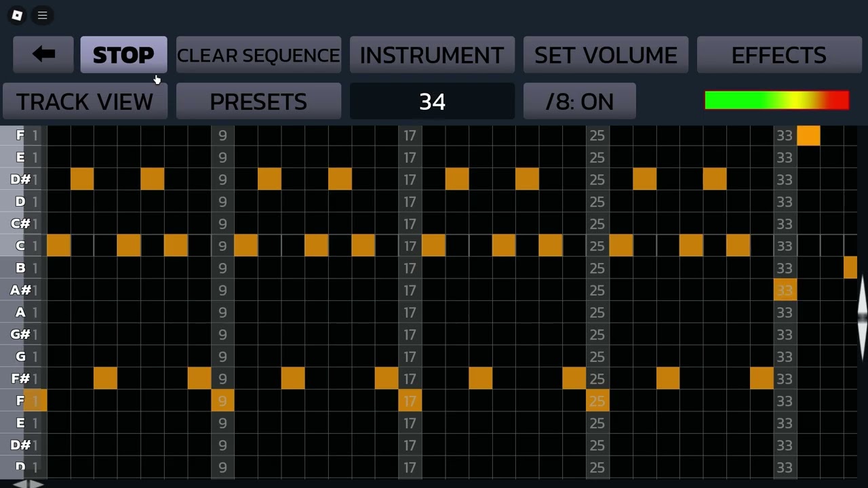Toggle the partly visible B note at step 36
The image size is (868, 488).
(x=850, y=268)
